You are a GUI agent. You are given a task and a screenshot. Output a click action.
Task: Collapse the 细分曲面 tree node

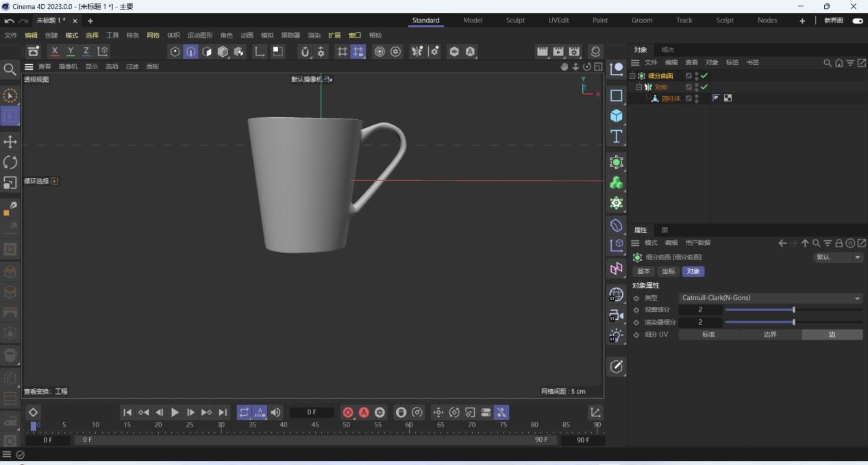pyautogui.click(x=632, y=76)
